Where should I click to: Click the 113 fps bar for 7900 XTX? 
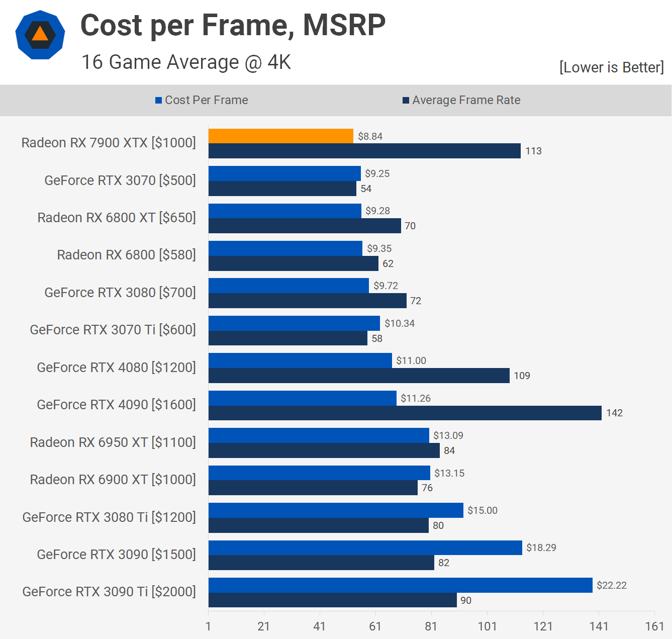pos(364,151)
